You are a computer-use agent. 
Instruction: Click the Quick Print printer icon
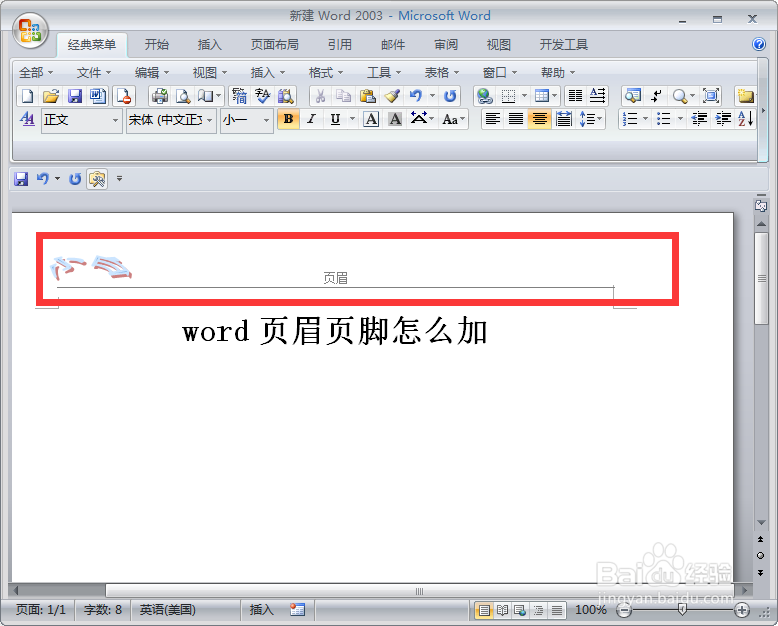[x=159, y=96]
